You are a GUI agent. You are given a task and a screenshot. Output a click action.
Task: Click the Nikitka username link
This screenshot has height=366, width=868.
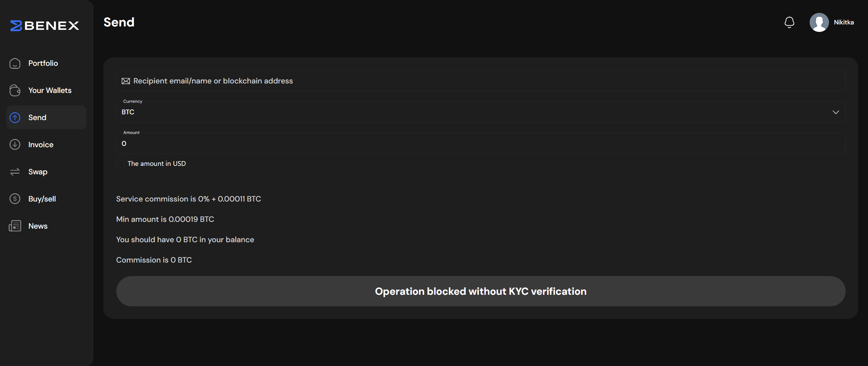pyautogui.click(x=844, y=22)
